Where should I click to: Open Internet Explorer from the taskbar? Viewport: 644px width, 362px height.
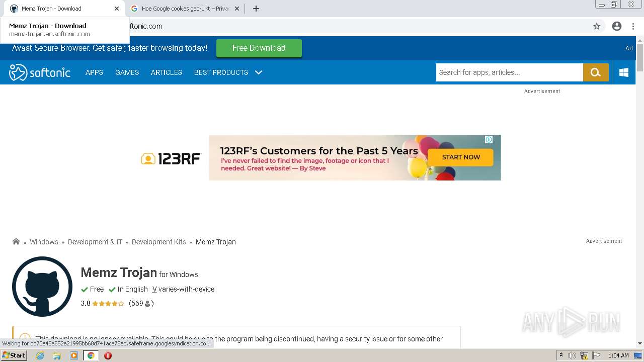coord(40,355)
